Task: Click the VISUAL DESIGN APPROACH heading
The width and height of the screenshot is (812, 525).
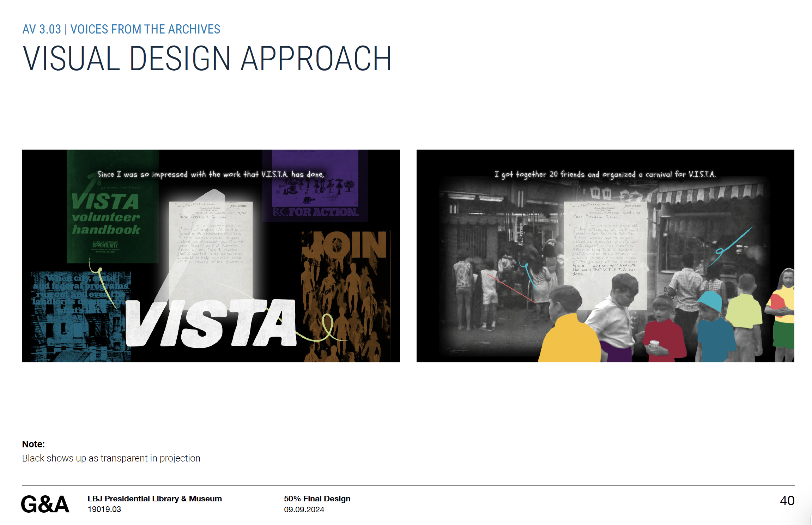Action: click(207, 59)
